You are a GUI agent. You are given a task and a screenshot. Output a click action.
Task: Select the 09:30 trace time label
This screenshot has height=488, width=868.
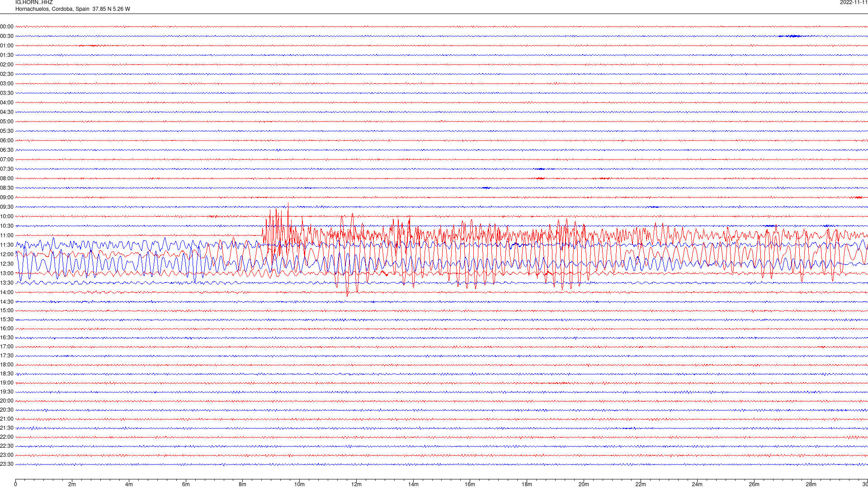(x=7, y=207)
